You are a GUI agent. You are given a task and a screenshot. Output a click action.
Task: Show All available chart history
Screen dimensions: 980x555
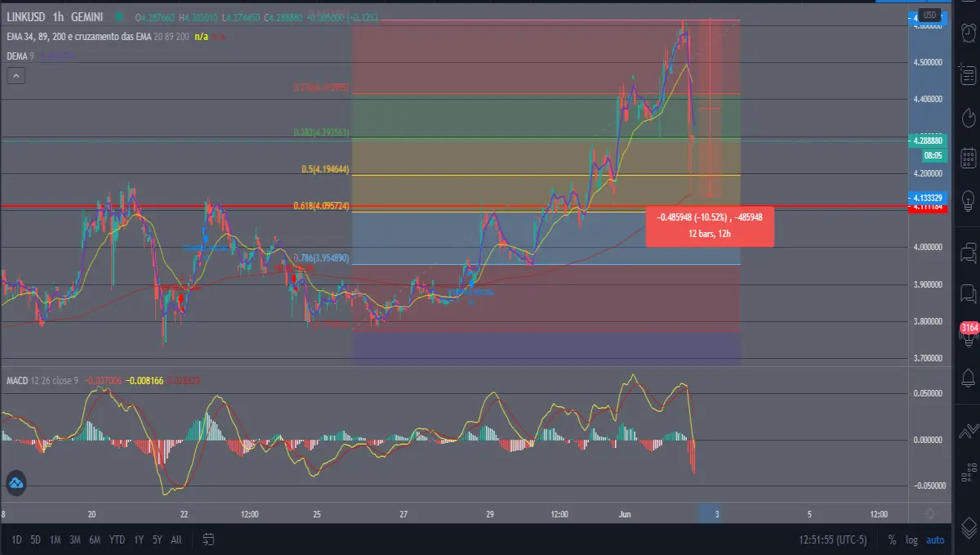pos(176,539)
